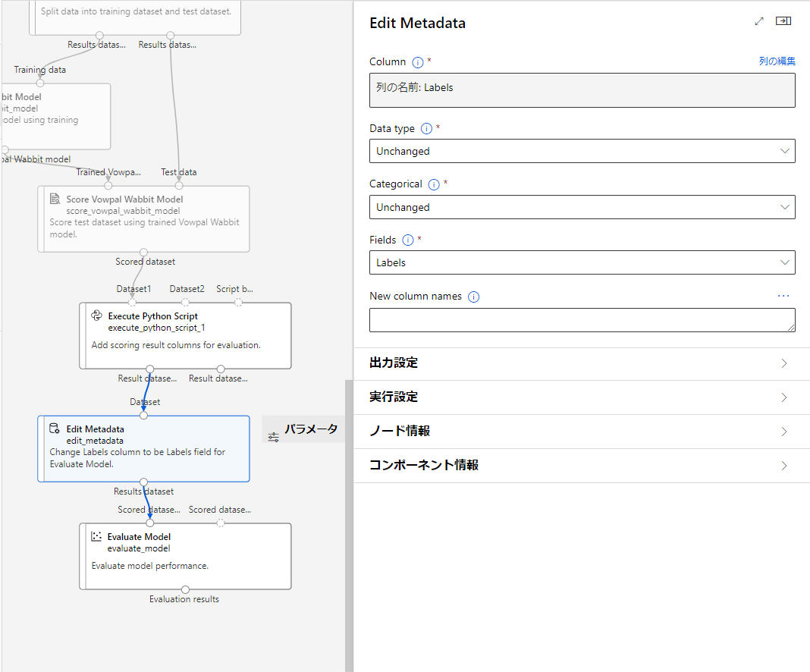Click the Results dataset output port of Edit Metadata
The image size is (810, 672).
point(143,482)
